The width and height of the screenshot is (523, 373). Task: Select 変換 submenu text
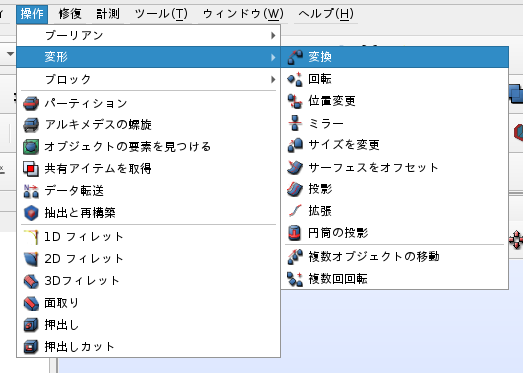(x=320, y=57)
